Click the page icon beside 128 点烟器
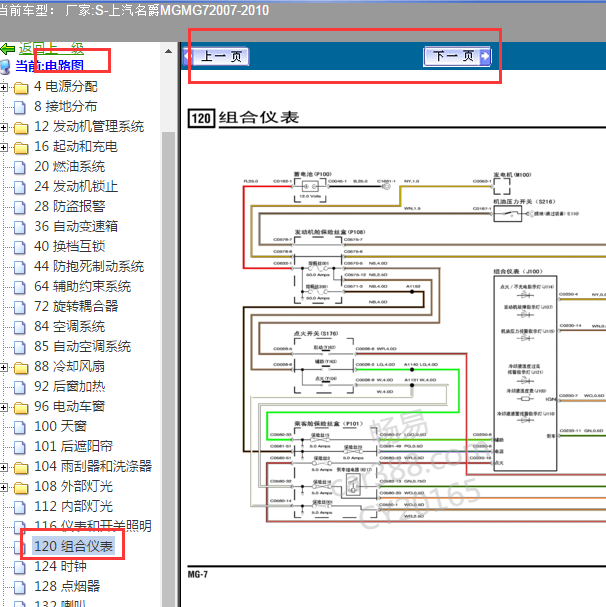 (x=20, y=587)
